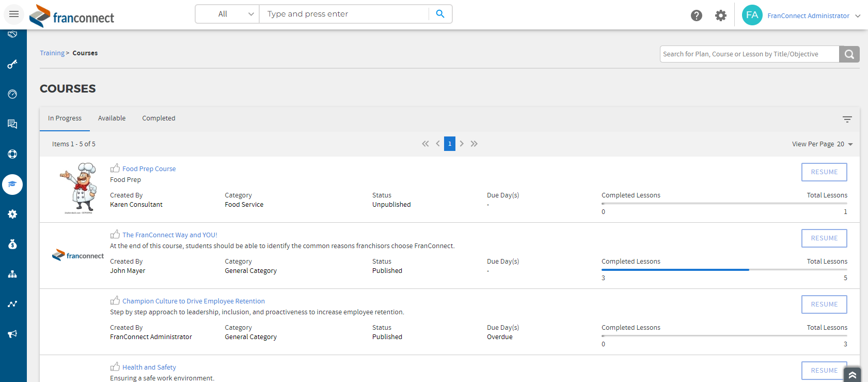This screenshot has height=382, width=868.
Task: Switch to In Progress tab
Action: pos(65,118)
